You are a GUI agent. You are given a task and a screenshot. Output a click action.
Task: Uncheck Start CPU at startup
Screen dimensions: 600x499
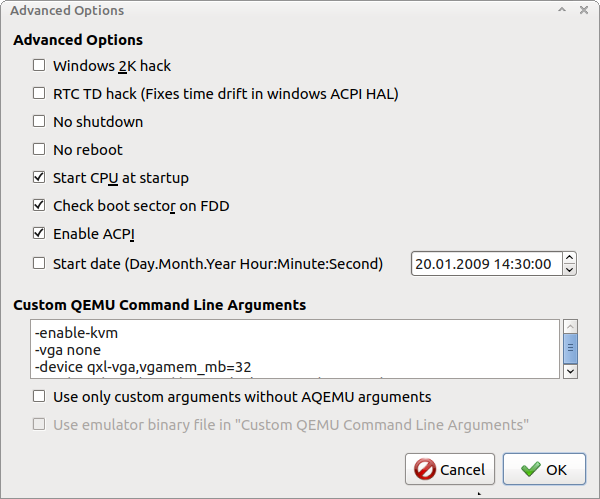39,177
